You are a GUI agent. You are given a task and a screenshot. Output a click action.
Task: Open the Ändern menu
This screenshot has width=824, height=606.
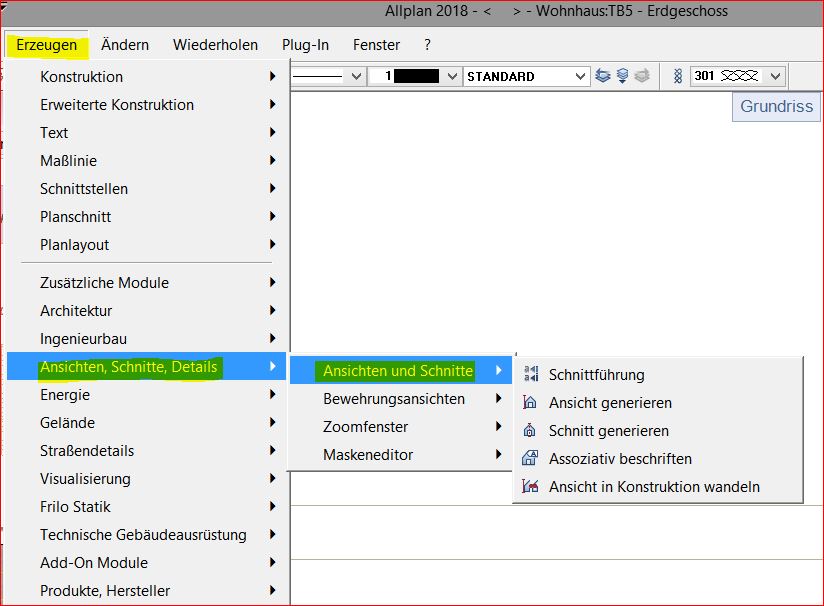(x=125, y=45)
